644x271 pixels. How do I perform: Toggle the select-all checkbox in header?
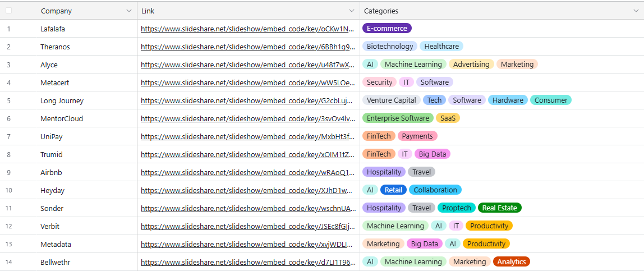9,11
